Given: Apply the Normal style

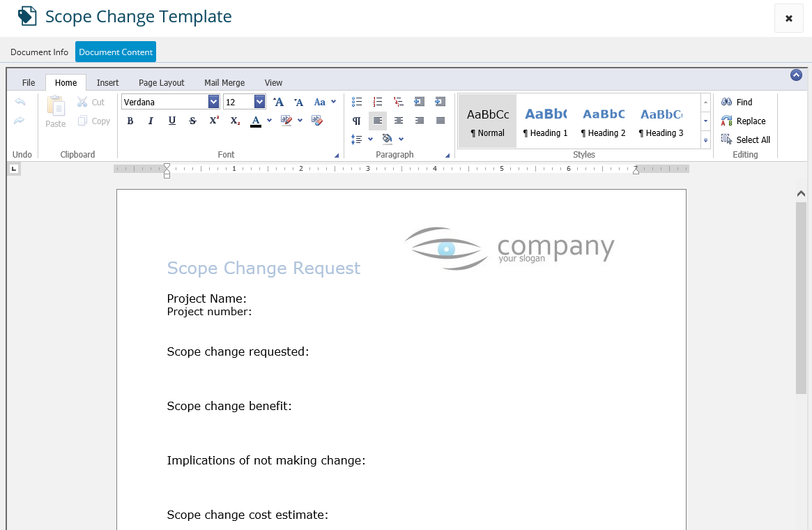Looking at the screenshot, I should tap(487, 121).
